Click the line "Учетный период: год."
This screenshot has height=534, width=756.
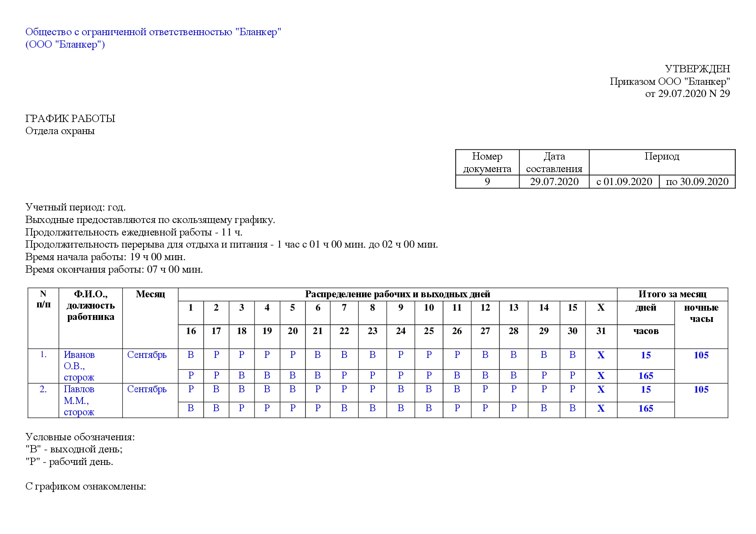coord(76,207)
